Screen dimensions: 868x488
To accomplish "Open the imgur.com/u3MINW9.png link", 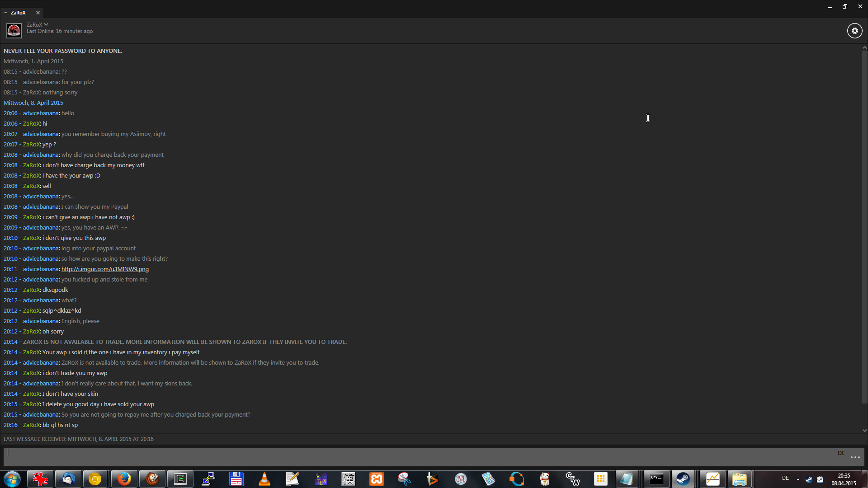I will tap(105, 269).
